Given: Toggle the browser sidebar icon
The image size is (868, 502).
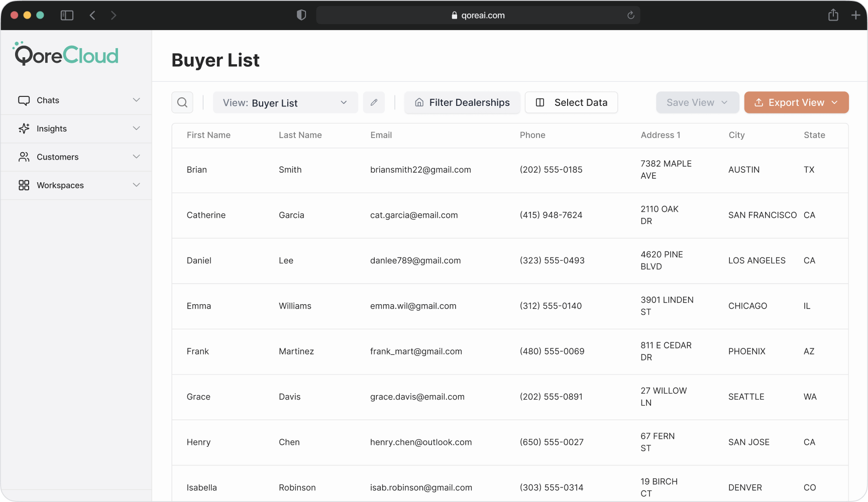Looking at the screenshot, I should tap(67, 16).
